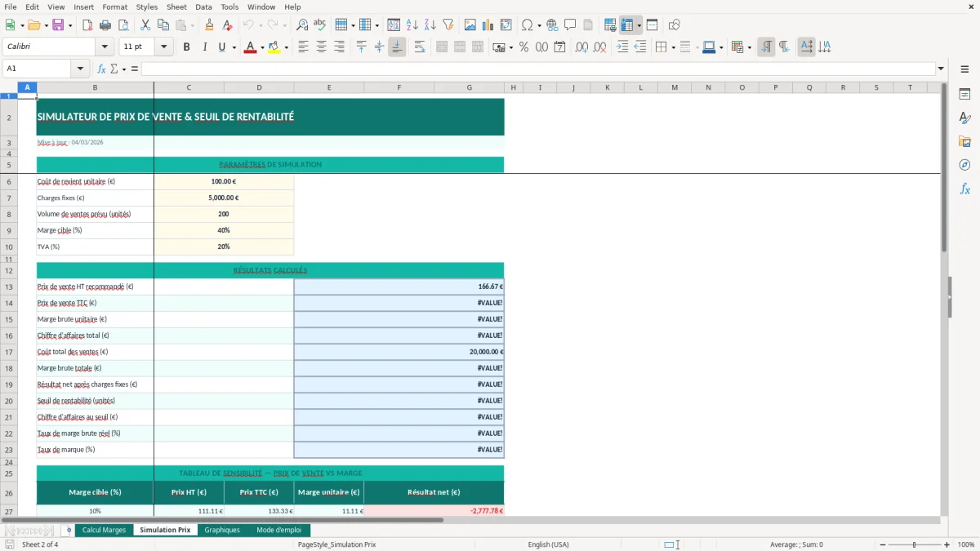Click row 13 header

click(x=9, y=287)
